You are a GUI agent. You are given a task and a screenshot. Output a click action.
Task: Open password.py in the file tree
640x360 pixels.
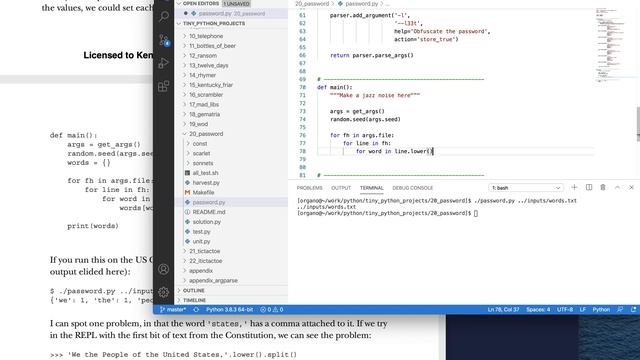coord(209,202)
